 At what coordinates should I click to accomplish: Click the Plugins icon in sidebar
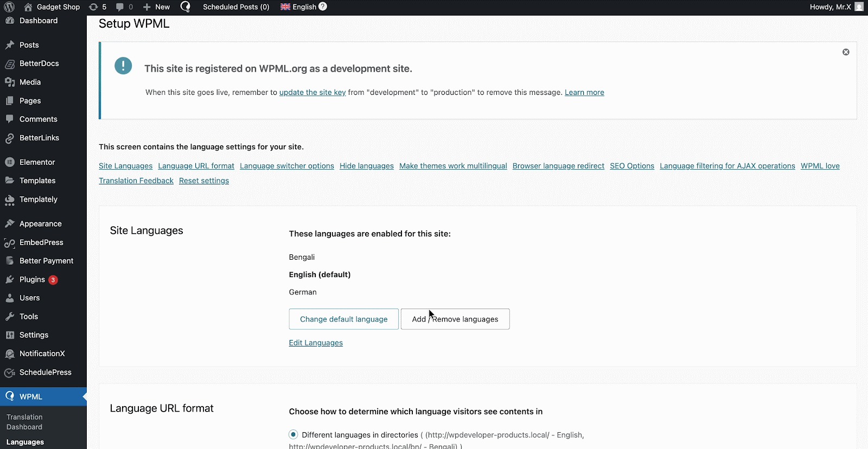10,280
